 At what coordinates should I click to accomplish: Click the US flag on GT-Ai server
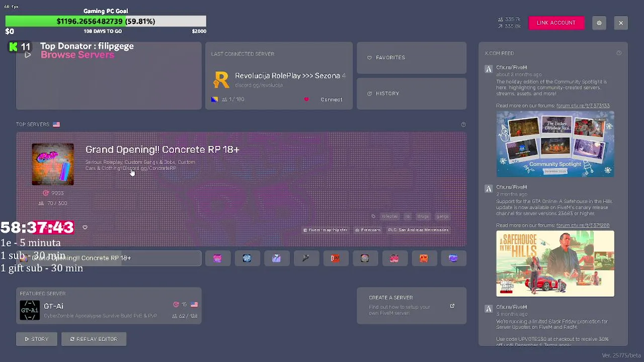194,305
